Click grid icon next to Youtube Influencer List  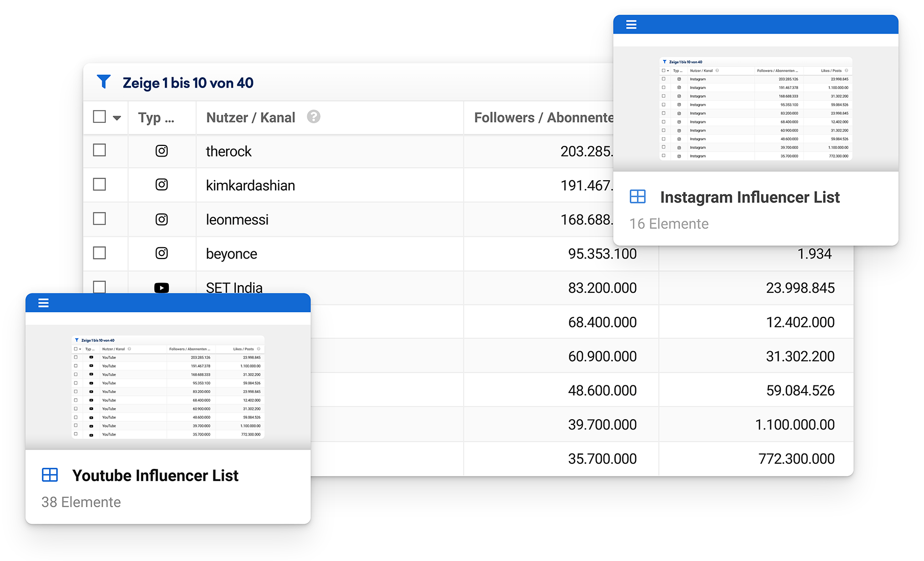pos(50,475)
